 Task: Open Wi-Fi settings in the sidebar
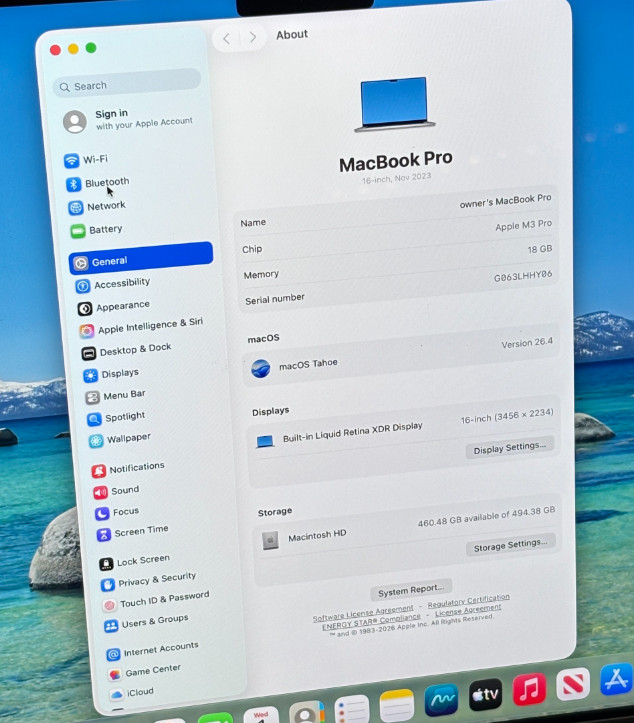click(x=86, y=160)
